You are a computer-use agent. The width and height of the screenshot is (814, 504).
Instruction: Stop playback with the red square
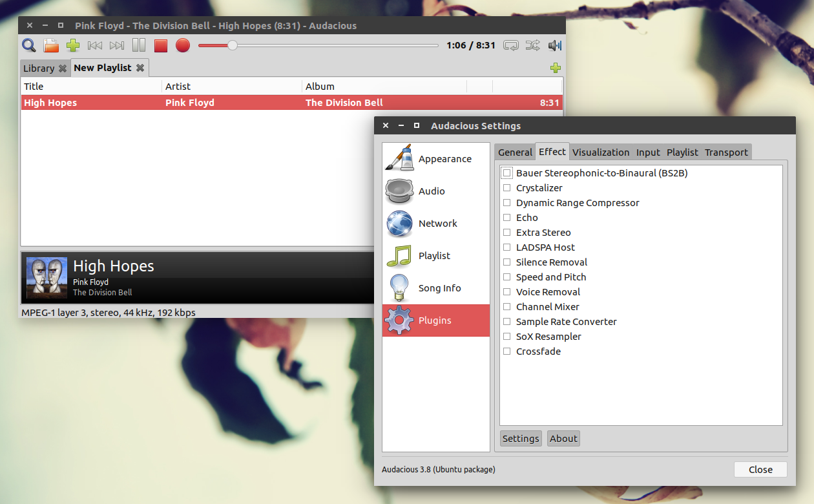pos(161,45)
